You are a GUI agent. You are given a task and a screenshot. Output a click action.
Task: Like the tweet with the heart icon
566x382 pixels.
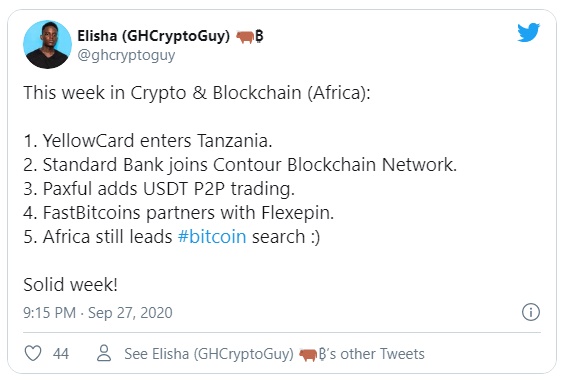pyautogui.click(x=33, y=353)
